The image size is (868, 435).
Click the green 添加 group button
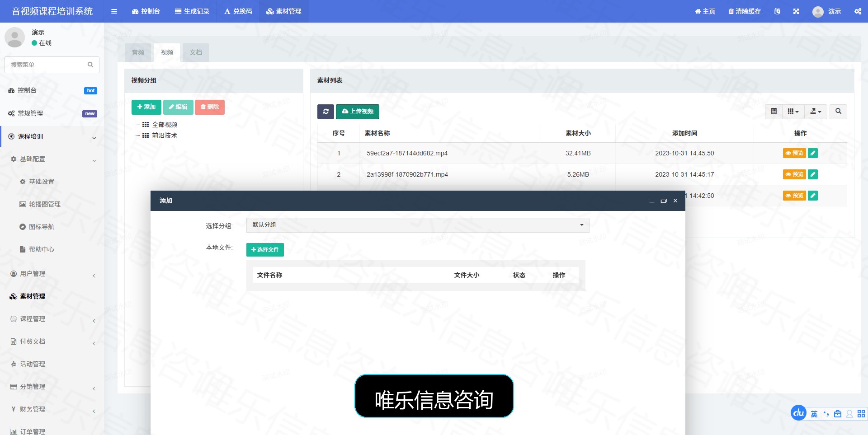click(x=146, y=107)
